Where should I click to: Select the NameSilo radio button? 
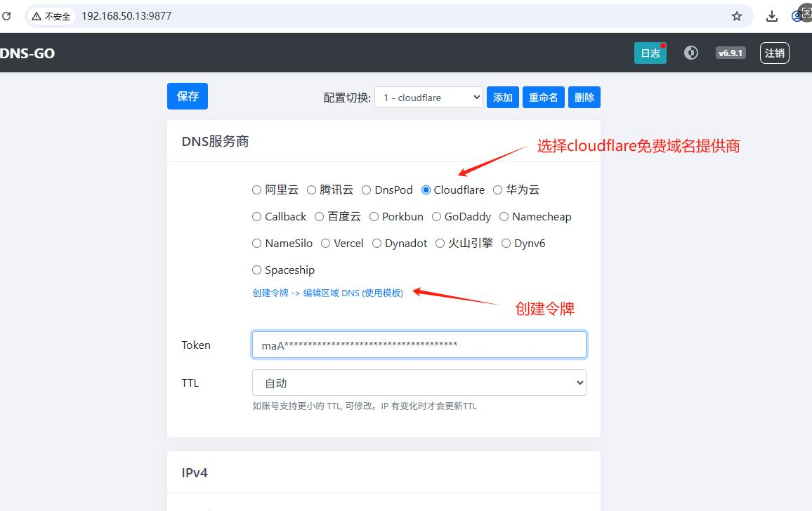click(x=256, y=244)
